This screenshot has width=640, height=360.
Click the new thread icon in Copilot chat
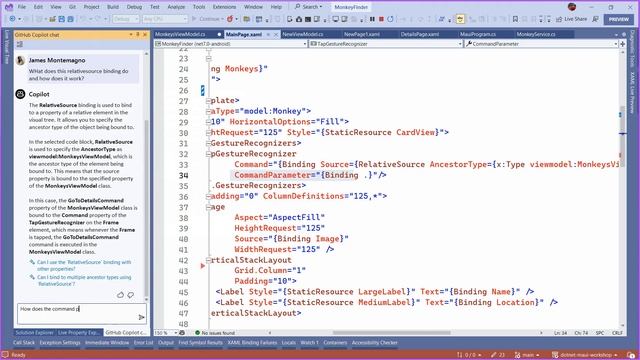click(20, 44)
